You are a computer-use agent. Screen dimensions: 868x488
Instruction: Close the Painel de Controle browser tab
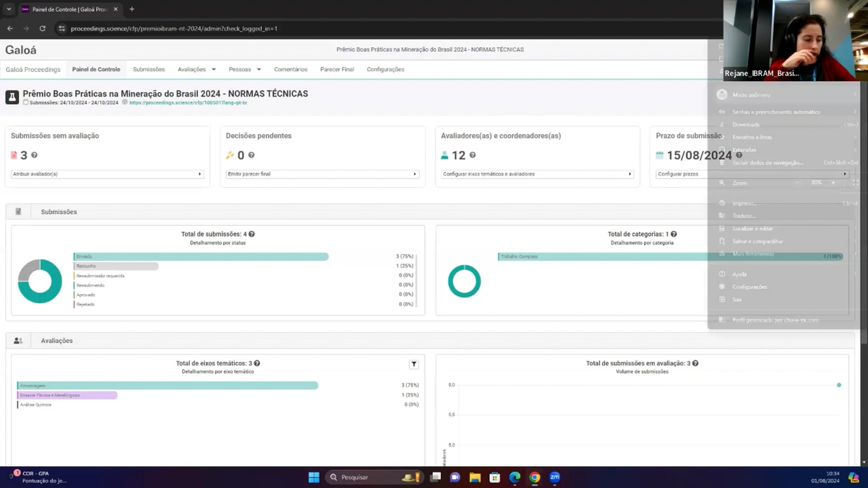point(116,9)
